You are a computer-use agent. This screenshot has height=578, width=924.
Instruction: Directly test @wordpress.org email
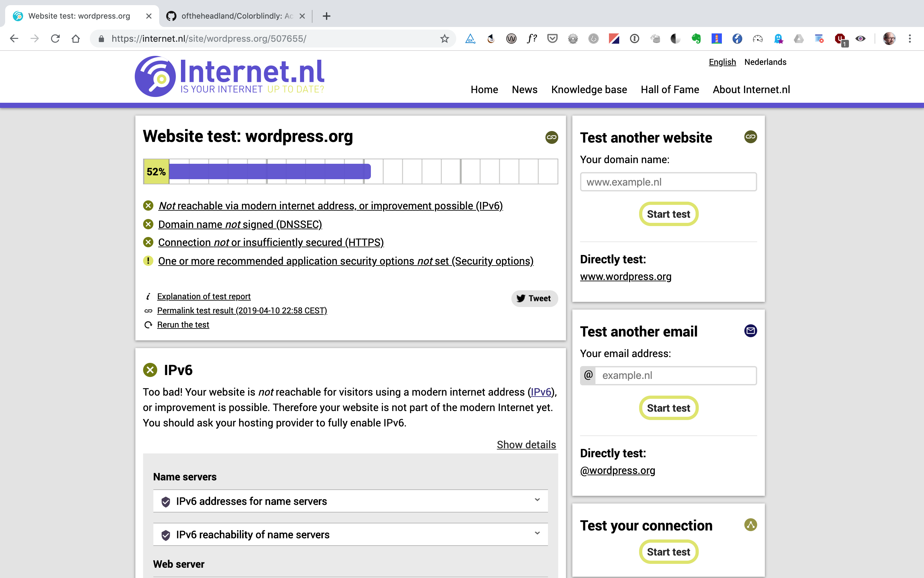click(x=617, y=470)
